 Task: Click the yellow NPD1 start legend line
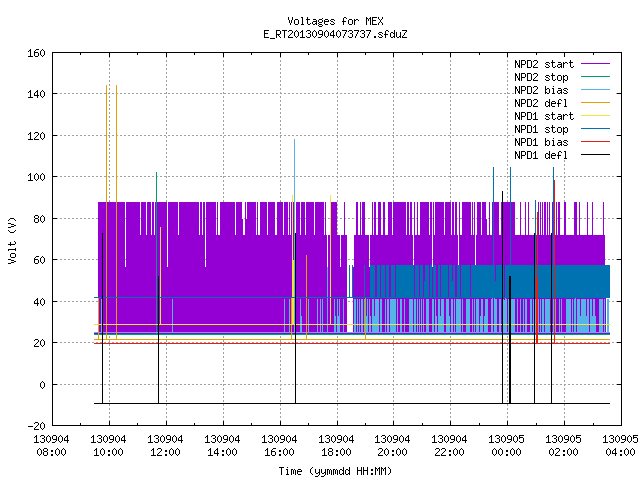click(x=595, y=116)
